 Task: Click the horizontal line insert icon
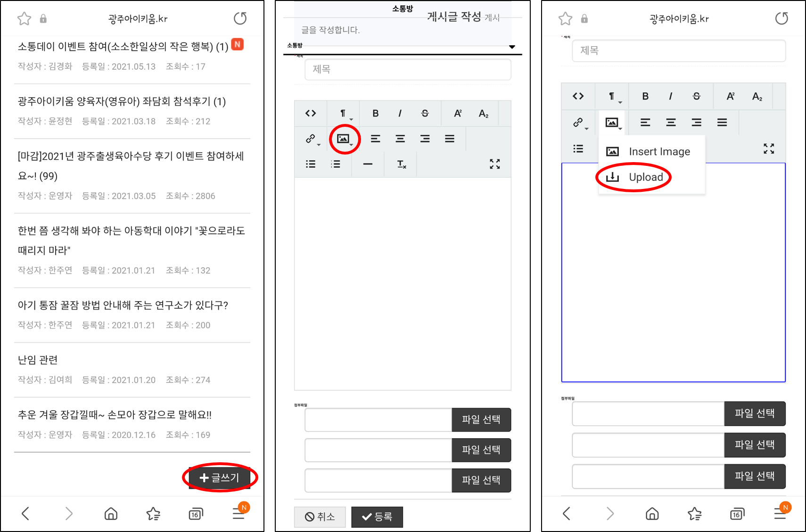[x=368, y=164]
